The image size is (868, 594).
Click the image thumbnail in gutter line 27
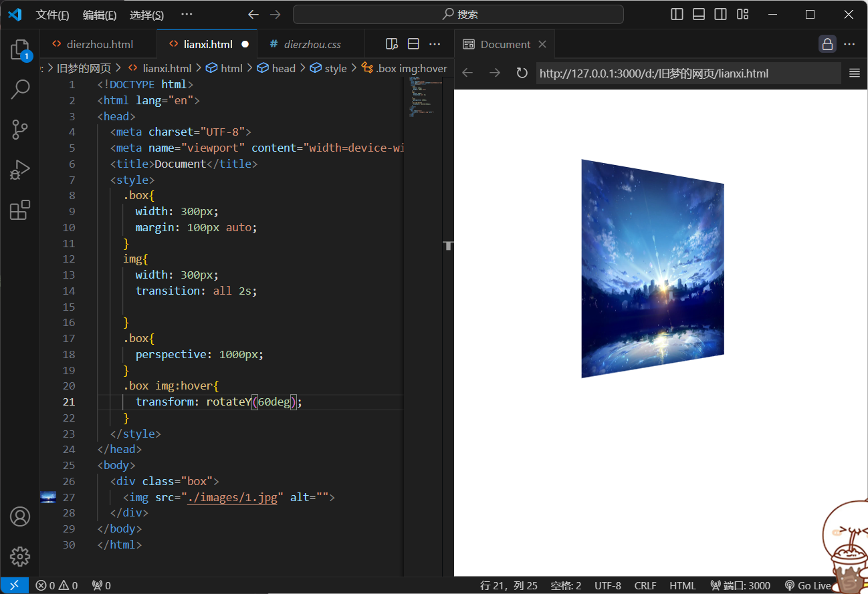click(48, 497)
